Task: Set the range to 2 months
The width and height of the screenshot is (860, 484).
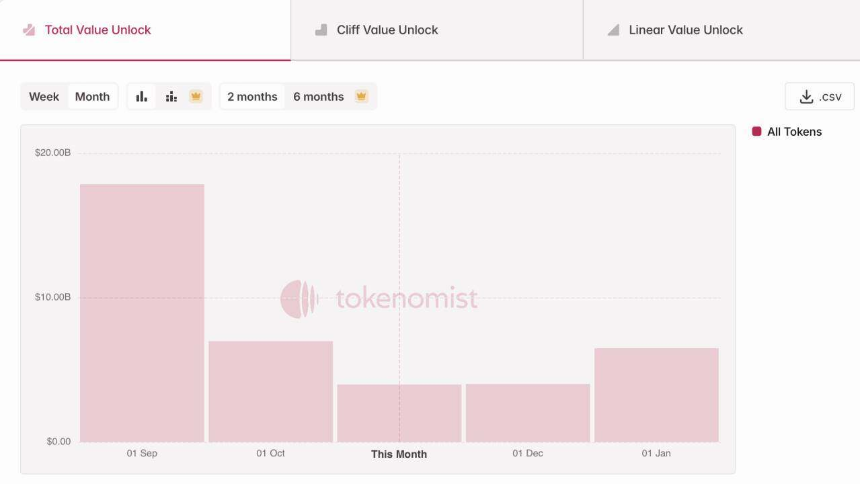Action: [x=252, y=97]
